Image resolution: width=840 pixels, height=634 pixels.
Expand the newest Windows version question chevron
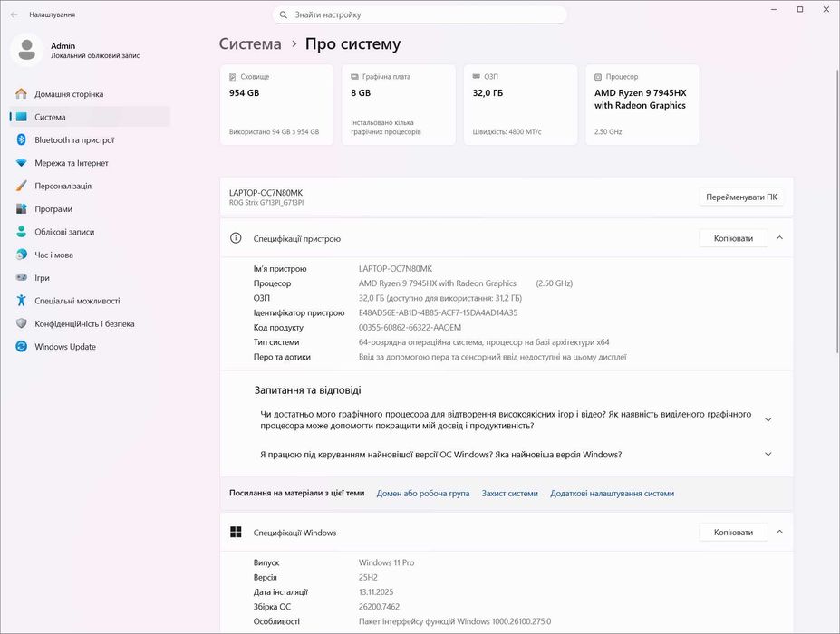click(x=768, y=454)
